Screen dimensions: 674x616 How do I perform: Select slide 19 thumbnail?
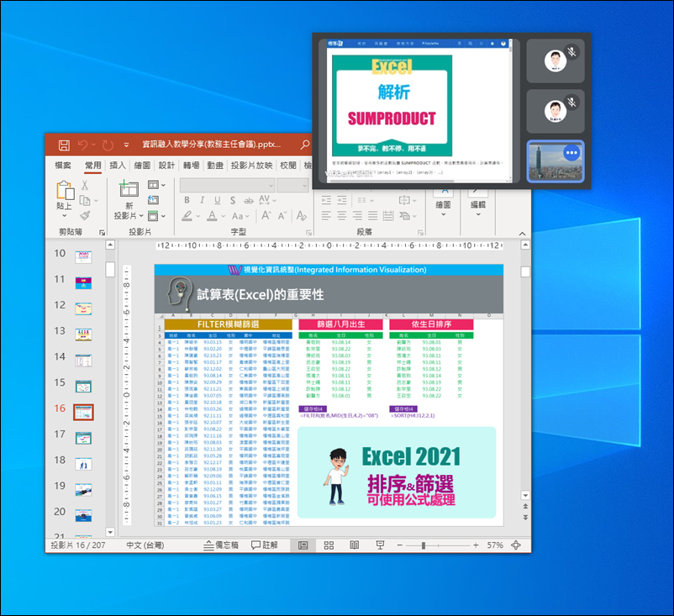pyautogui.click(x=83, y=490)
